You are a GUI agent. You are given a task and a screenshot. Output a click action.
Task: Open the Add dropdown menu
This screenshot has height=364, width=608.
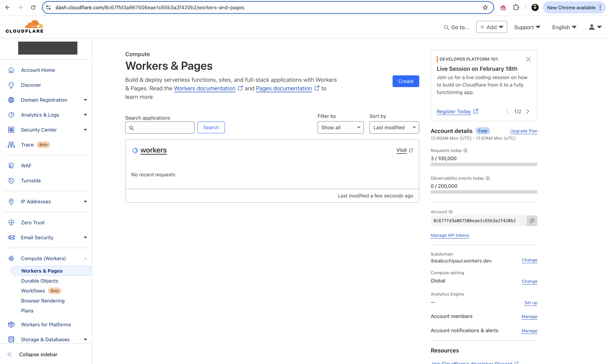[491, 27]
